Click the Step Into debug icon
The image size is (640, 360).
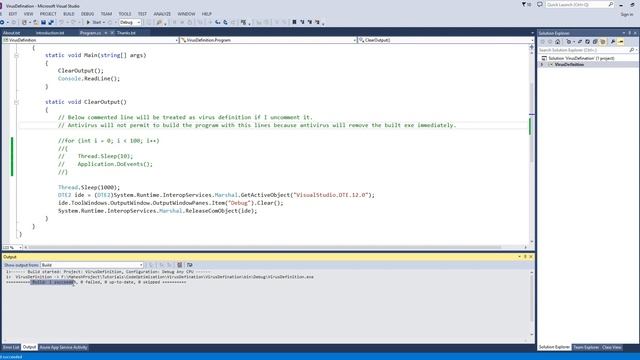218,22
